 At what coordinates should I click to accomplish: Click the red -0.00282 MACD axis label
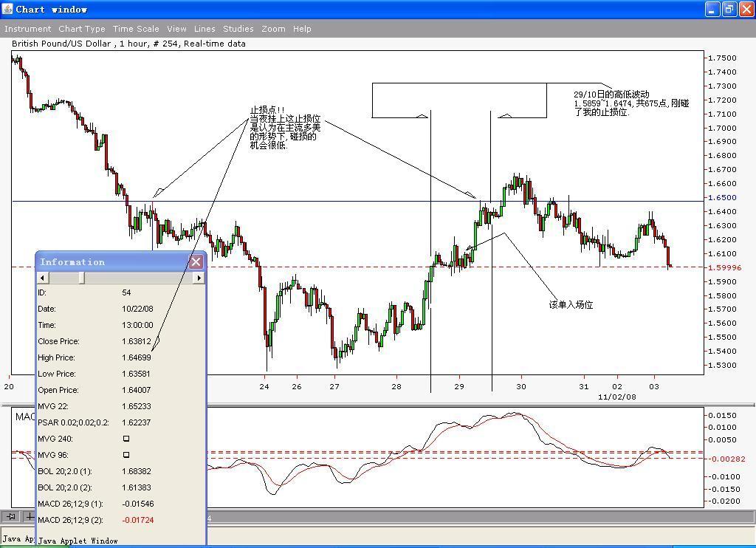(x=726, y=459)
